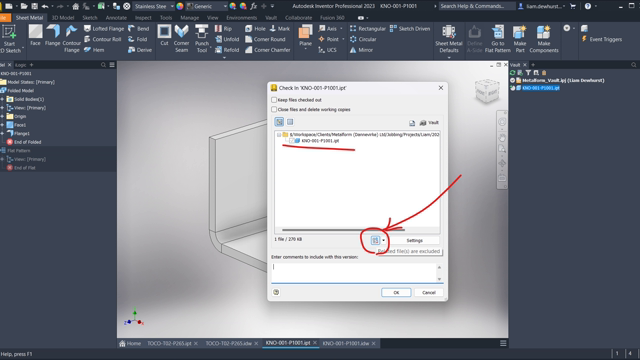The height and width of the screenshot is (360, 640).
Task: Switch dialog to folder tree view button
Action: click(x=279, y=122)
